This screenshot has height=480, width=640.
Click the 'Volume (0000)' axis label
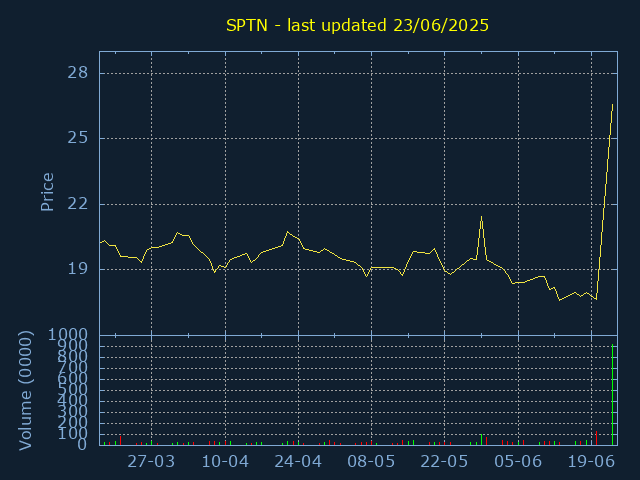tap(25, 391)
